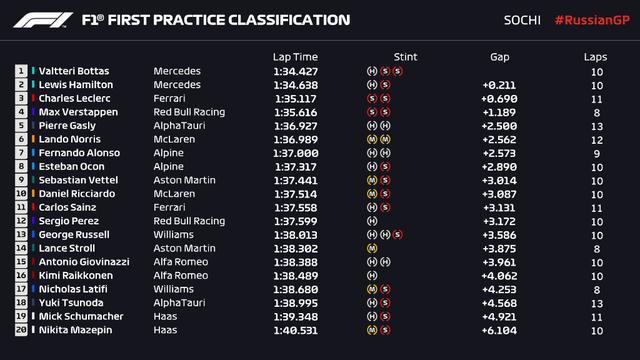Click the Gap column header
This screenshot has width=640, height=360.
500,57
